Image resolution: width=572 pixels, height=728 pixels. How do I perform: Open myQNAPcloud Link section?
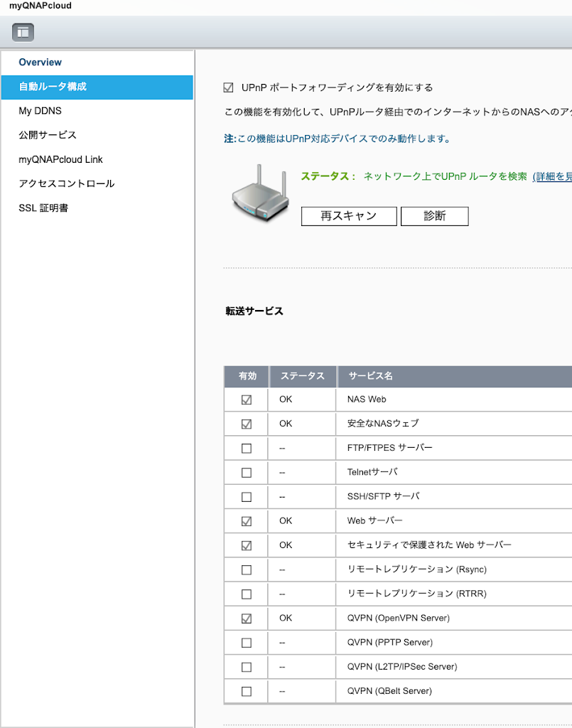point(60,160)
